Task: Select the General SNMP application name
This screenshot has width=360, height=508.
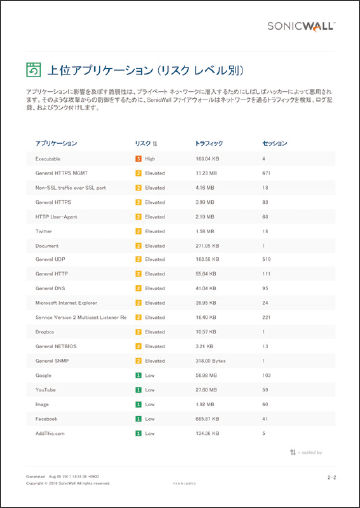Action: 52,361
